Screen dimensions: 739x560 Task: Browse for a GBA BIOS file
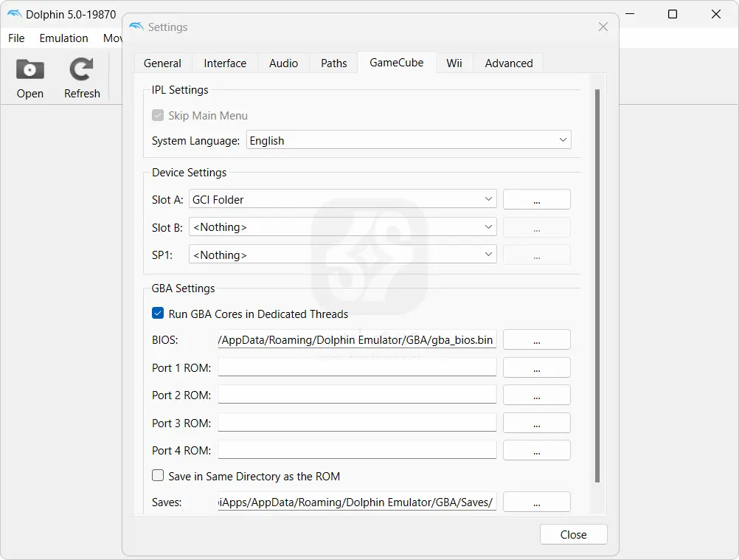point(536,339)
